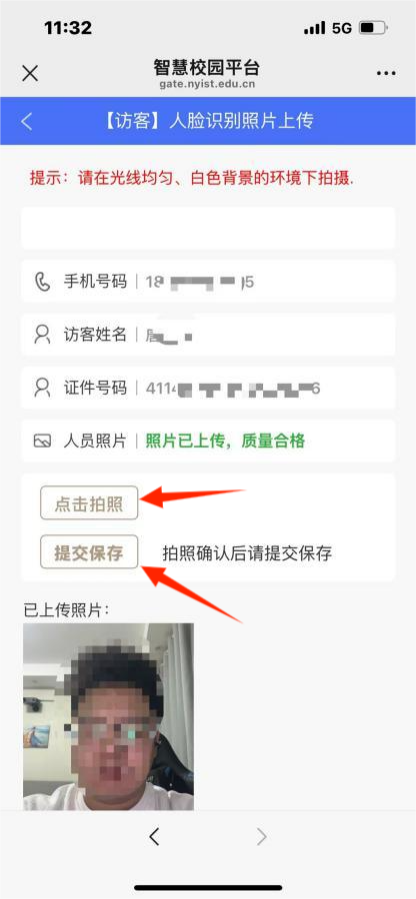The image size is (416, 899).
Task: Tap the 照片已上传，质量合格 status text
Action: click(x=225, y=441)
